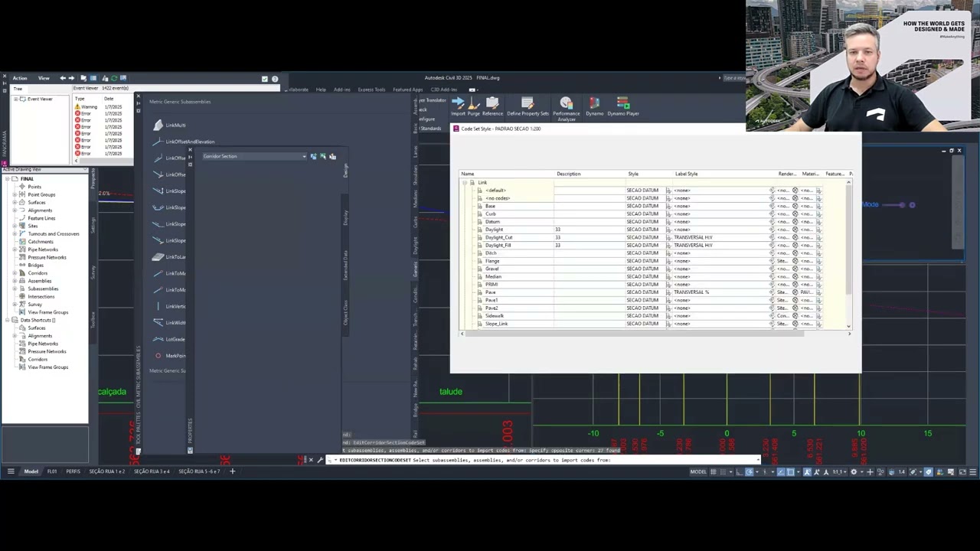Collapse the FINAL drawing tree node
Screen dimensions: 980x551
[x=6, y=179]
